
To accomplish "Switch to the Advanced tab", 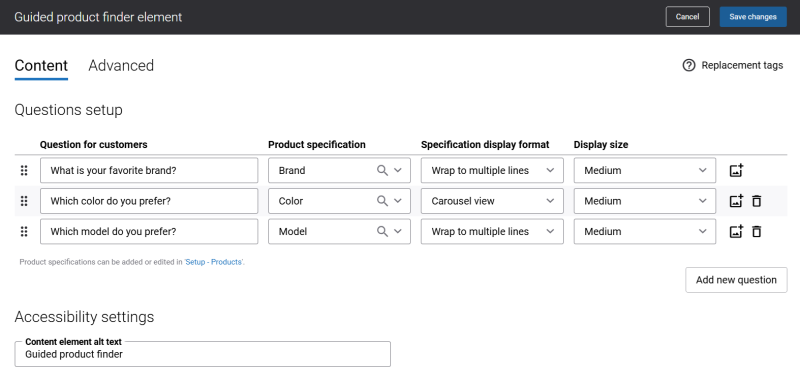I will tap(121, 66).
